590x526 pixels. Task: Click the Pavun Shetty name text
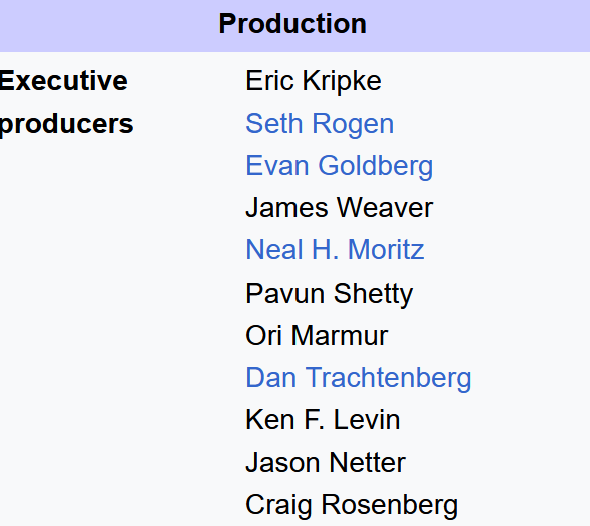(329, 294)
